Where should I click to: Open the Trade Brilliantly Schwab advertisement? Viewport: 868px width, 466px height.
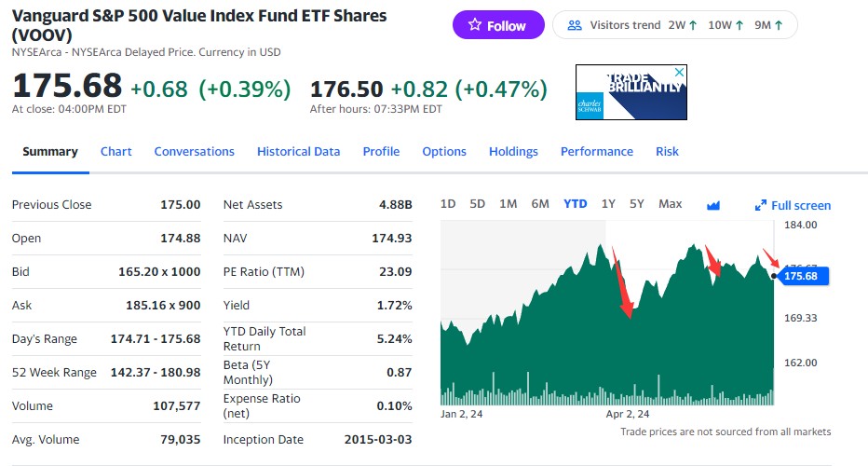click(631, 91)
